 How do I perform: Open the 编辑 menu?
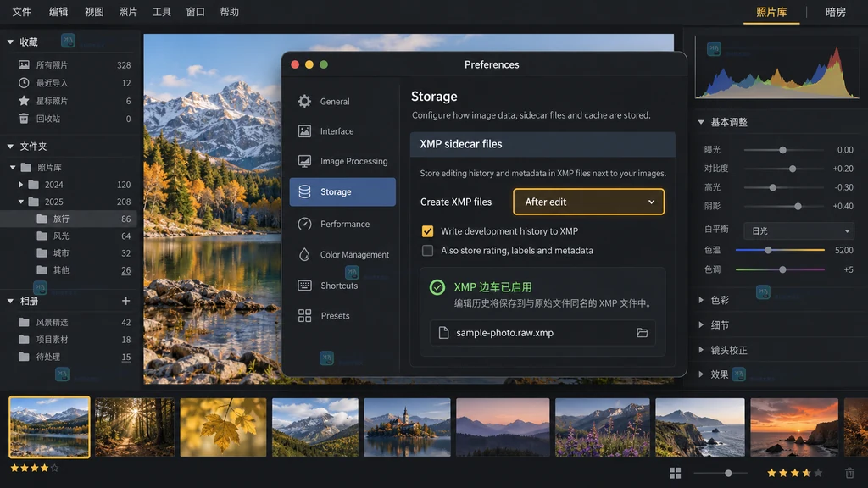(x=58, y=12)
